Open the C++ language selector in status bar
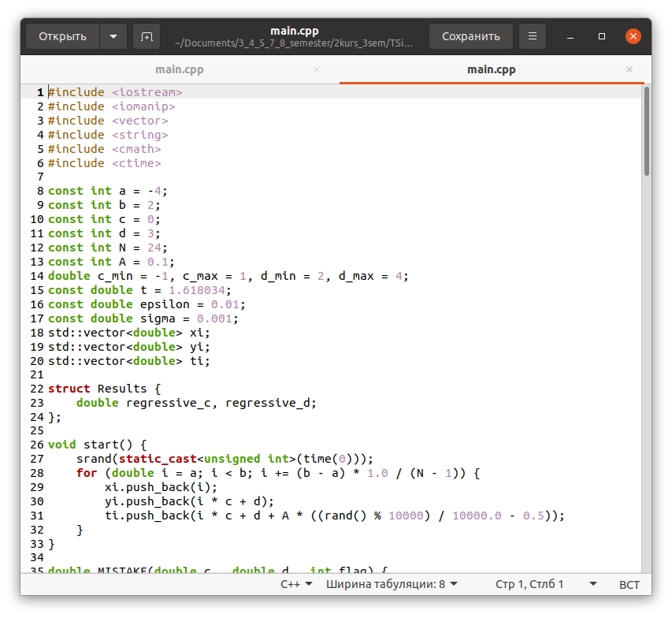 coord(296,584)
